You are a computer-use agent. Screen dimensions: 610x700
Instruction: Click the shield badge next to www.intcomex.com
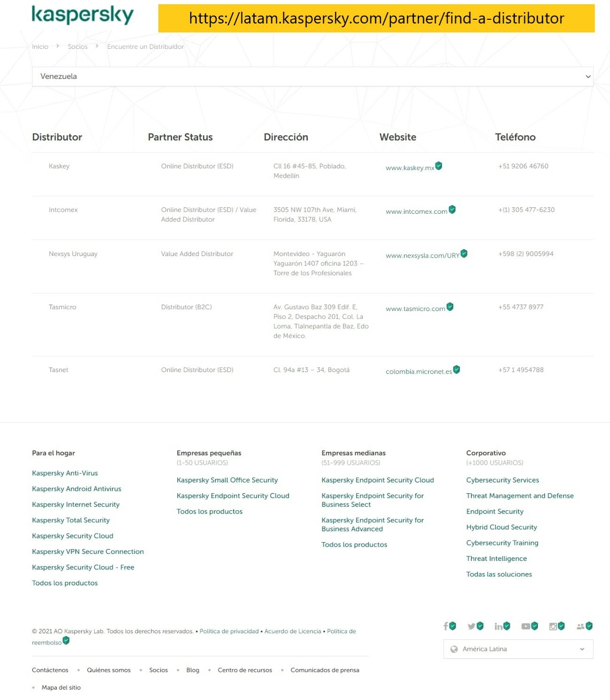coord(452,209)
